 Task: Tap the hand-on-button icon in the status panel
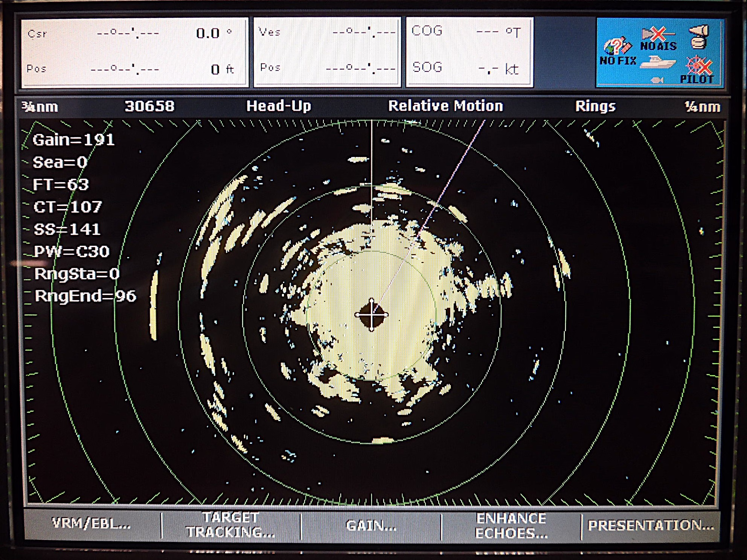point(699,37)
